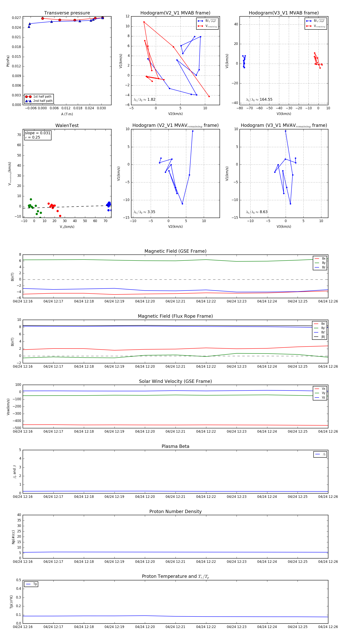Click the 'Tp' legend entry
Image resolution: width=351 pixels, height=644 pixels.
click(x=31, y=584)
